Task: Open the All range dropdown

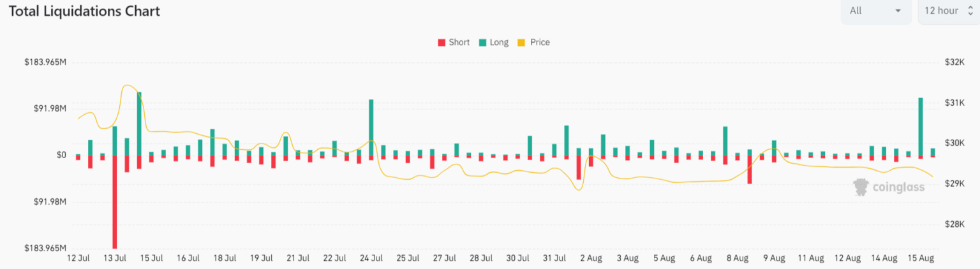Action: pos(875,11)
